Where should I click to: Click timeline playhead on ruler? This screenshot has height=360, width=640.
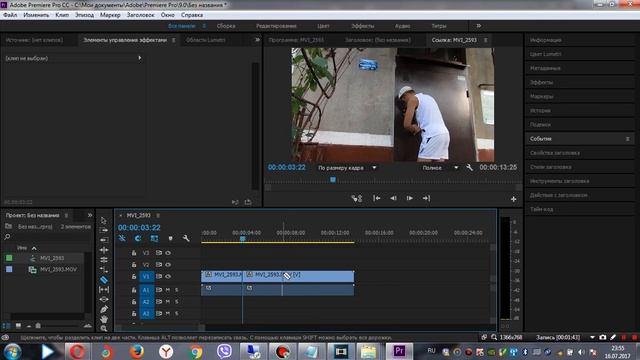pos(242,238)
